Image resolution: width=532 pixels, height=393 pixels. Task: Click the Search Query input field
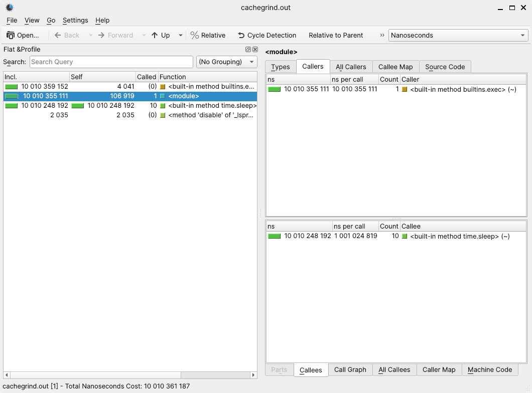click(x=111, y=62)
